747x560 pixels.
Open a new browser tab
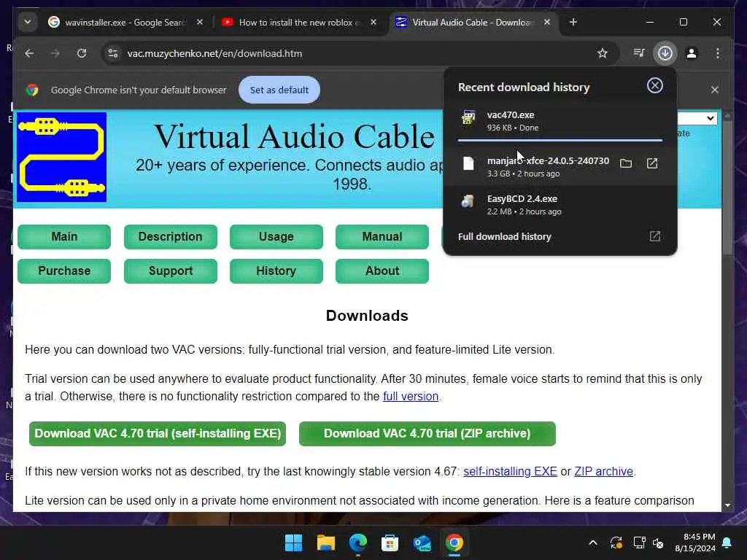573,22
